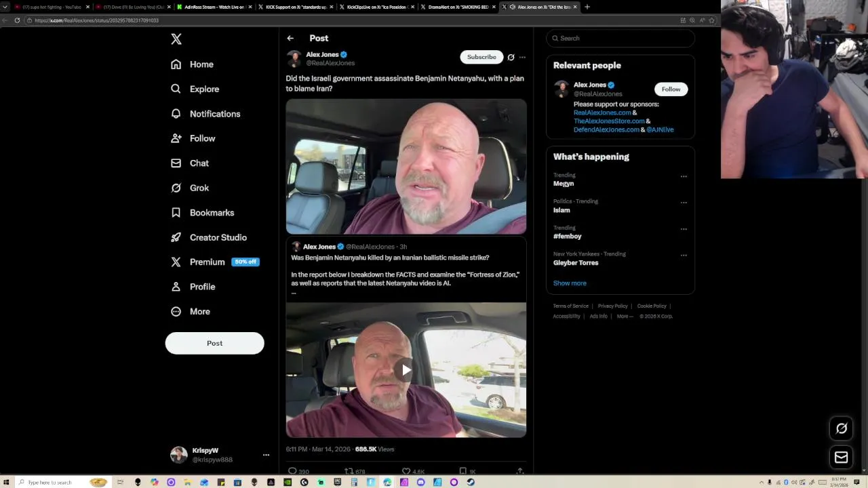The image size is (868, 488).
Task: Open options for Megyn trend
Action: 684,176
